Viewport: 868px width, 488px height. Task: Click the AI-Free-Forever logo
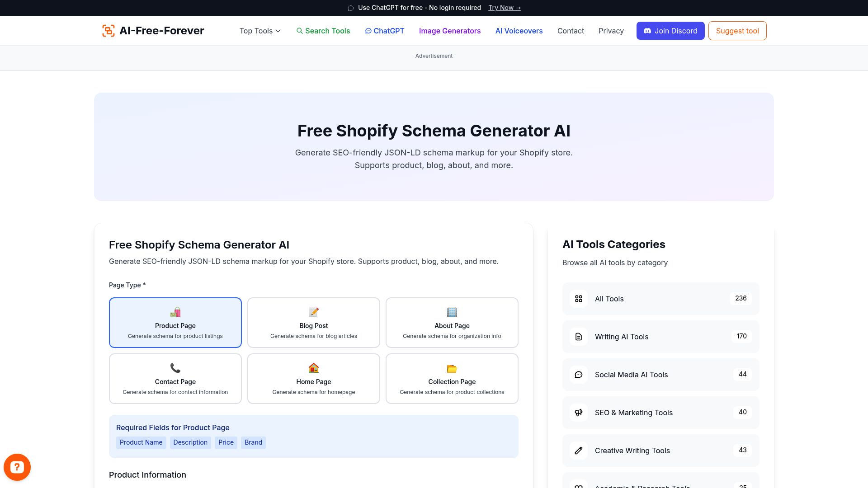click(x=153, y=30)
